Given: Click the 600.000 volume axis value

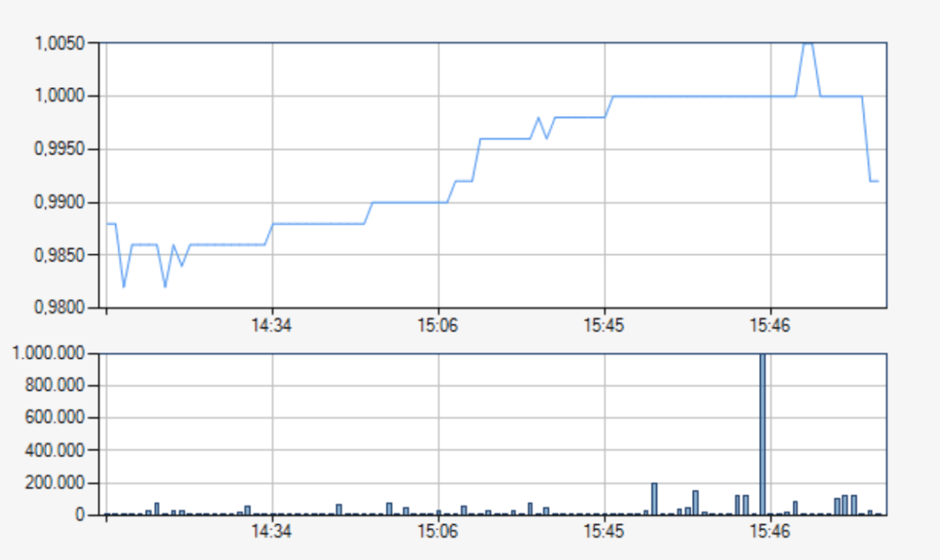Looking at the screenshot, I should (x=54, y=418).
